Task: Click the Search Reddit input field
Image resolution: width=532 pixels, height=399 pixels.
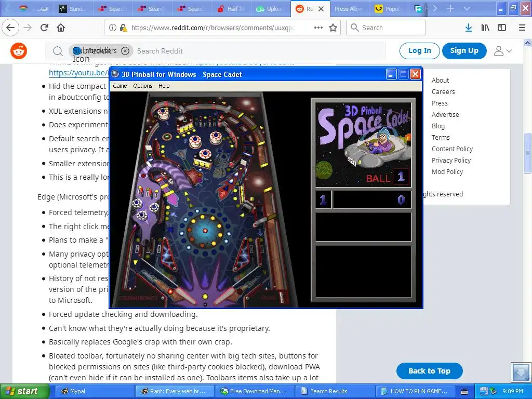Action: click(x=260, y=51)
